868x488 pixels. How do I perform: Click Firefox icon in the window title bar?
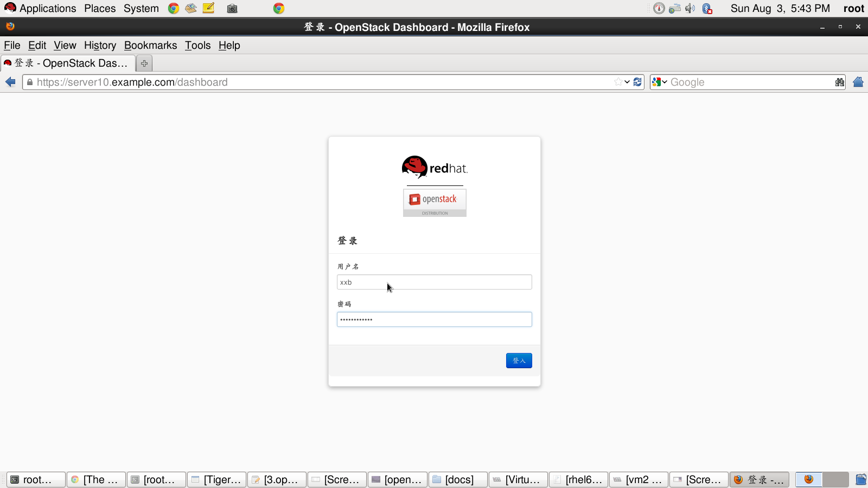[10, 26]
